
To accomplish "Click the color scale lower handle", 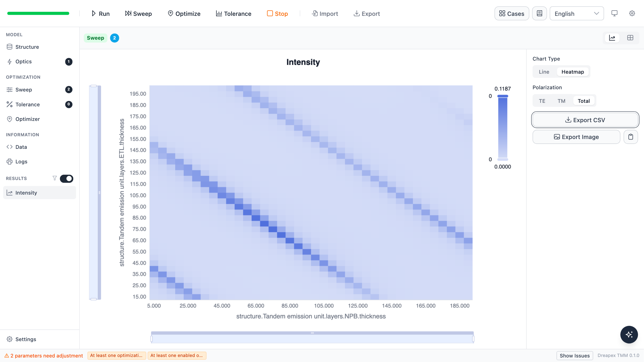I will point(503,159).
